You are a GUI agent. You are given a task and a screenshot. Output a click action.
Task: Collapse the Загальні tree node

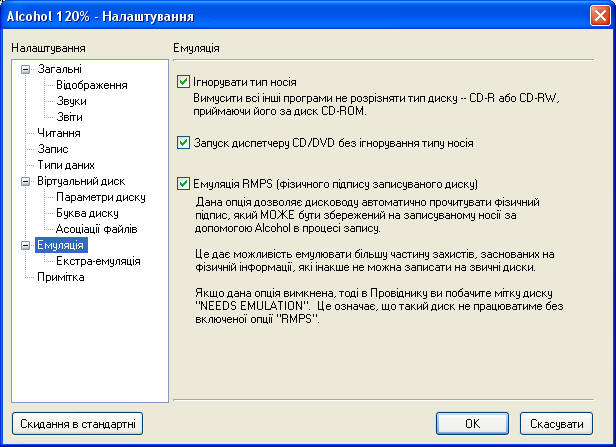(x=25, y=70)
